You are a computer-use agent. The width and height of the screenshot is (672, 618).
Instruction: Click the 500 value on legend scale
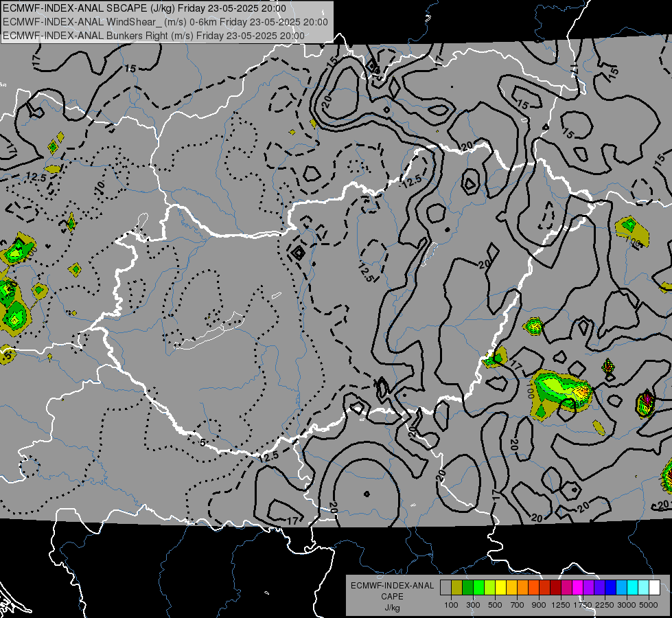pos(495,605)
